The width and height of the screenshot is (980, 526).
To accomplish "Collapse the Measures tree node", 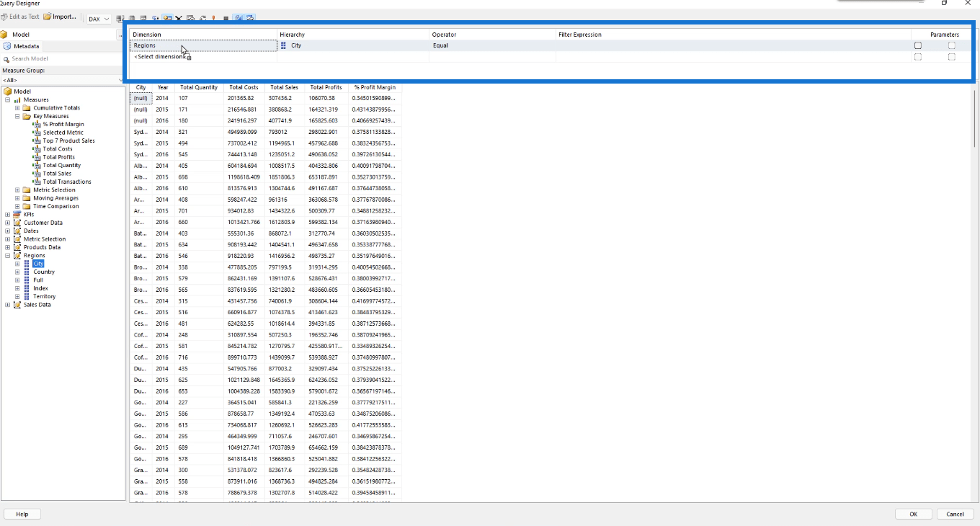I will click(x=8, y=100).
